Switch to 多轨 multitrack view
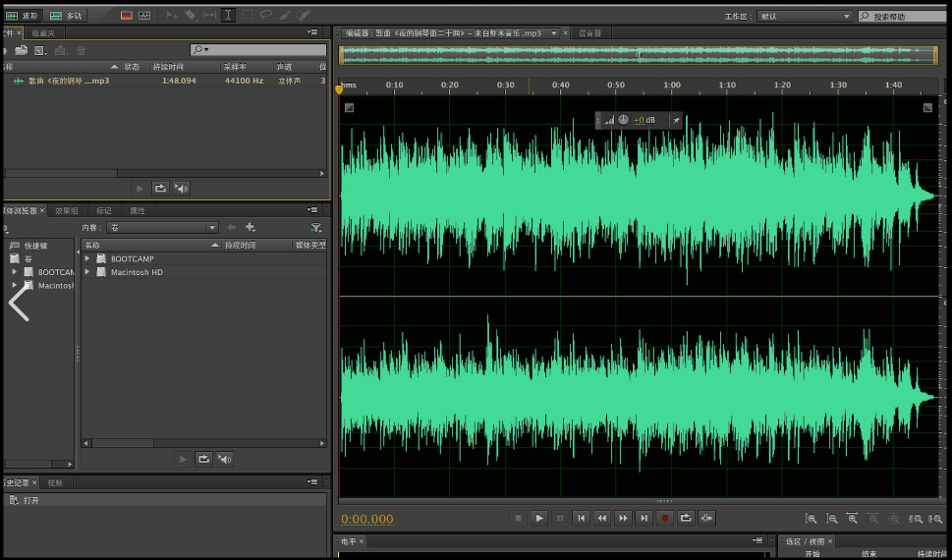This screenshot has width=952, height=560. (67, 16)
